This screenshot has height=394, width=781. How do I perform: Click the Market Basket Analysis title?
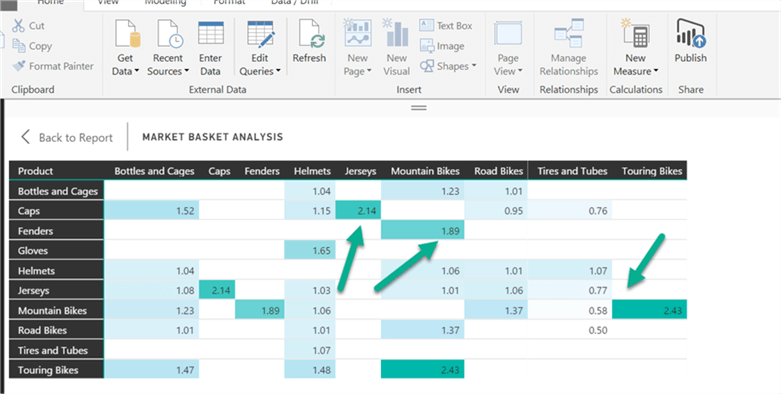click(213, 137)
